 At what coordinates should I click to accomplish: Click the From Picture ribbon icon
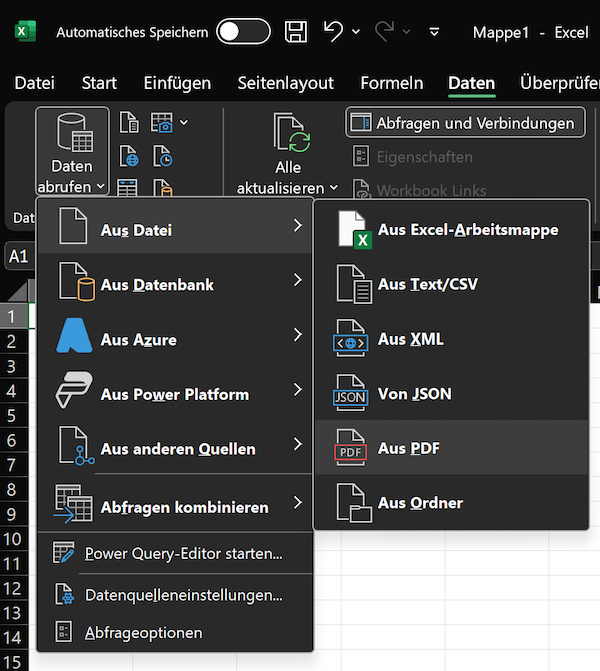162,122
